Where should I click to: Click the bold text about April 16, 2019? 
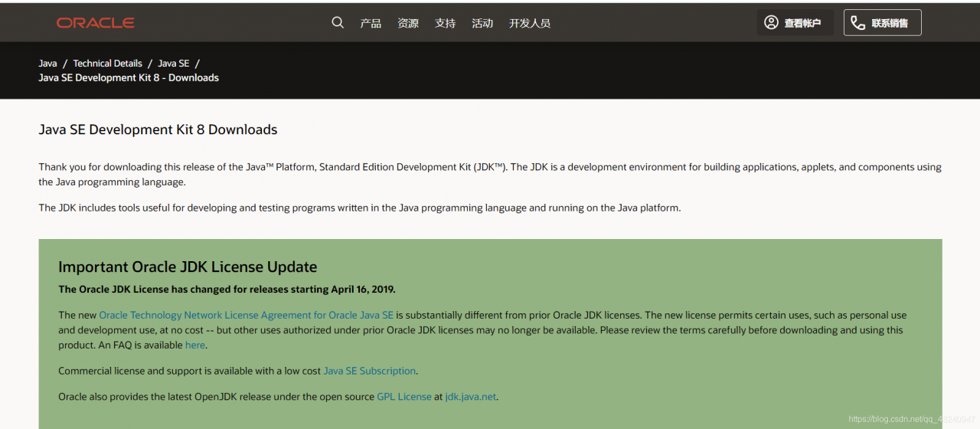click(x=227, y=290)
